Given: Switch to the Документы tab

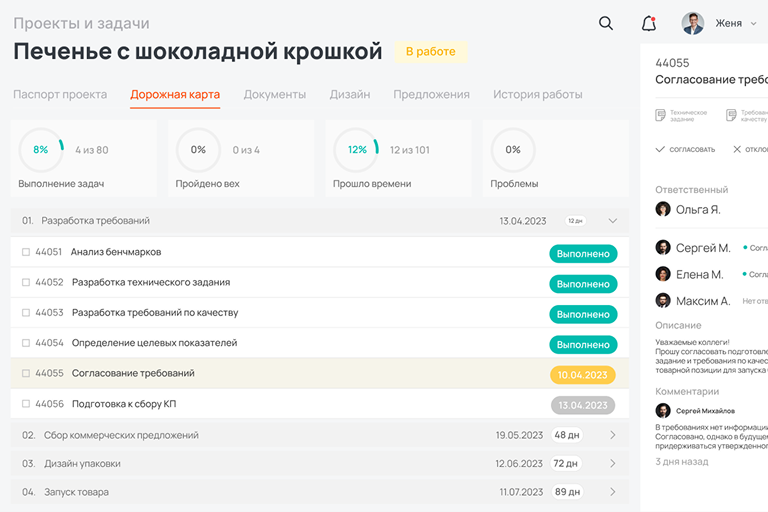Looking at the screenshot, I should (x=274, y=95).
